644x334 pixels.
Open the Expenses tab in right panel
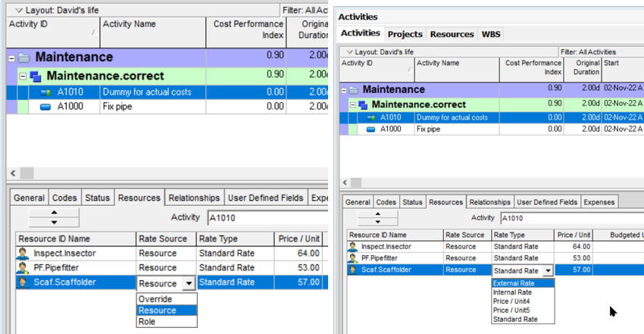click(600, 202)
